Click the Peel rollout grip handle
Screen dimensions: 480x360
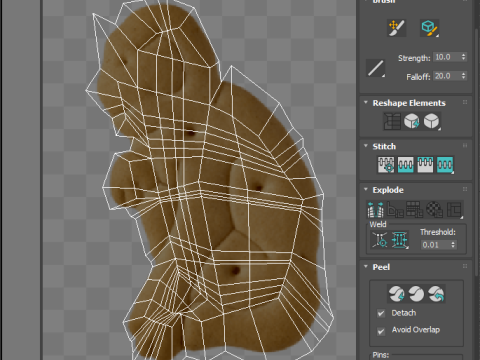(465, 266)
